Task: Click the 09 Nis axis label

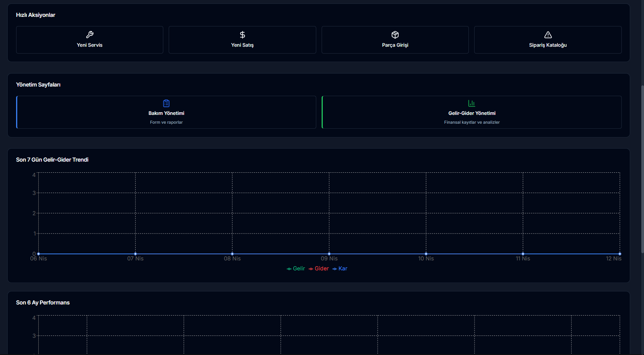Action: [329, 258]
